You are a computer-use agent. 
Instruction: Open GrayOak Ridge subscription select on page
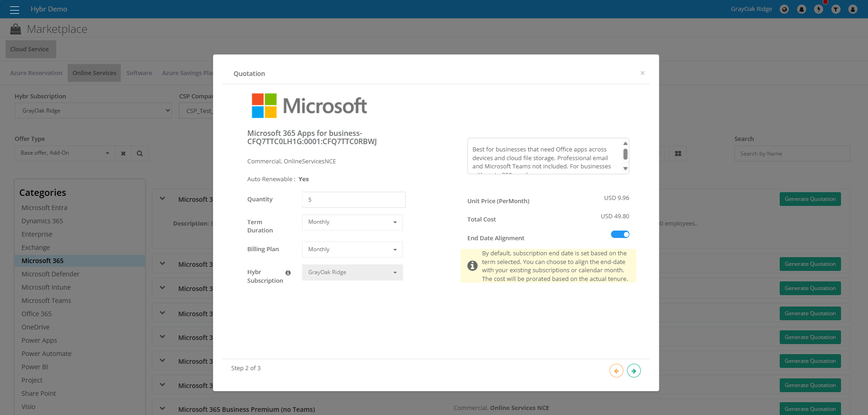[93, 111]
